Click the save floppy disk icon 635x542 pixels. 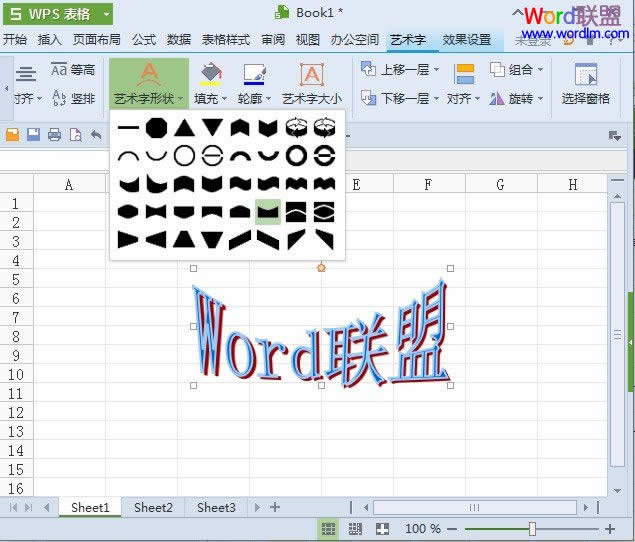pyautogui.click(x=34, y=135)
